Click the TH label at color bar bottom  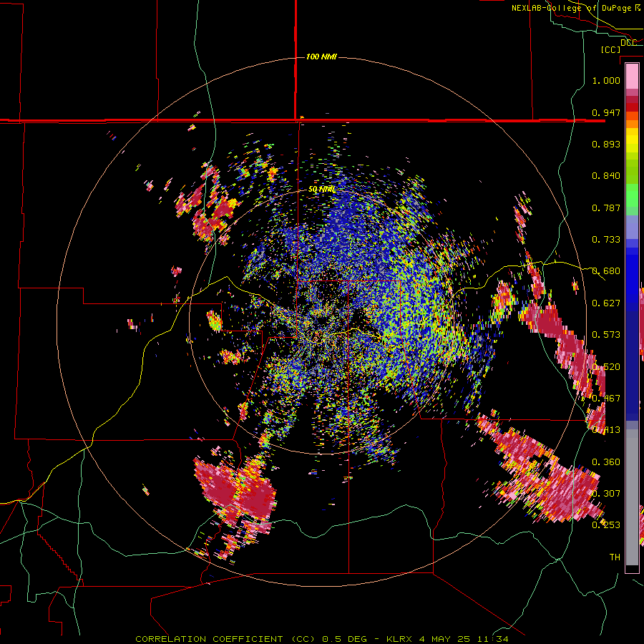(x=615, y=557)
